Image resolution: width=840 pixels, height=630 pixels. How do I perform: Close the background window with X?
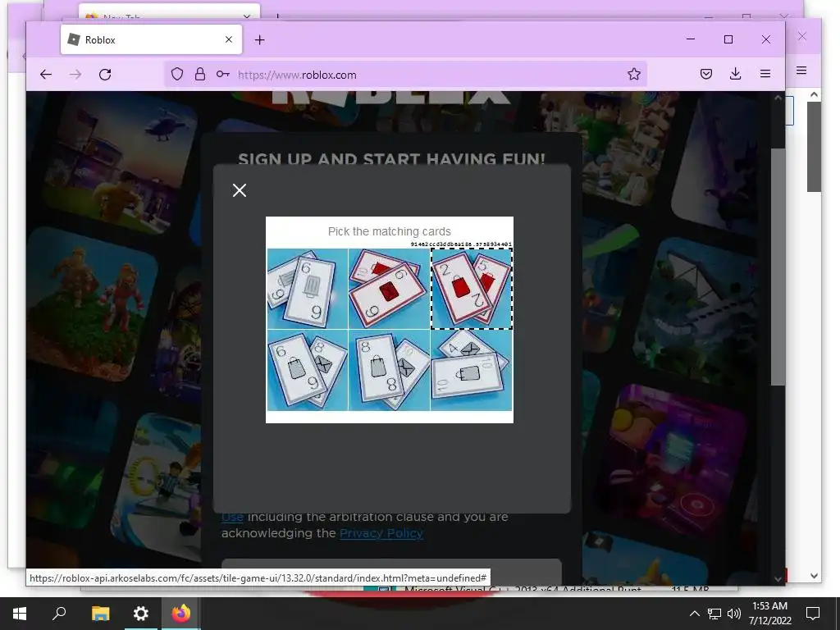click(x=802, y=36)
